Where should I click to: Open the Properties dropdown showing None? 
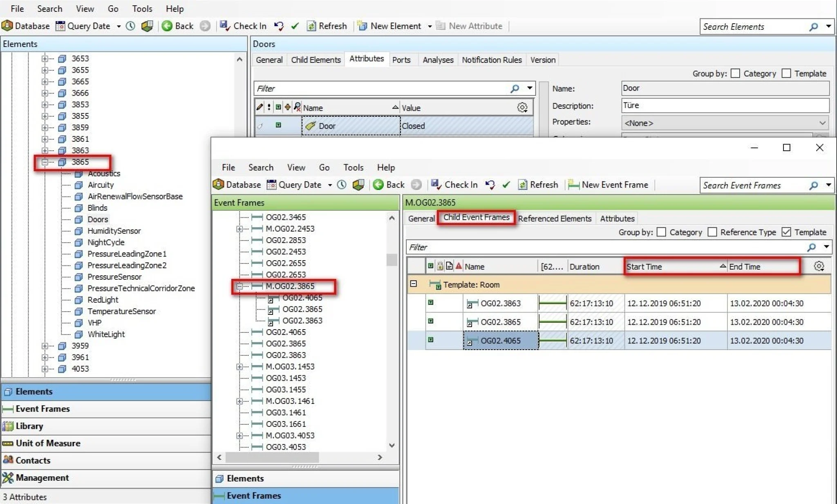(x=725, y=123)
